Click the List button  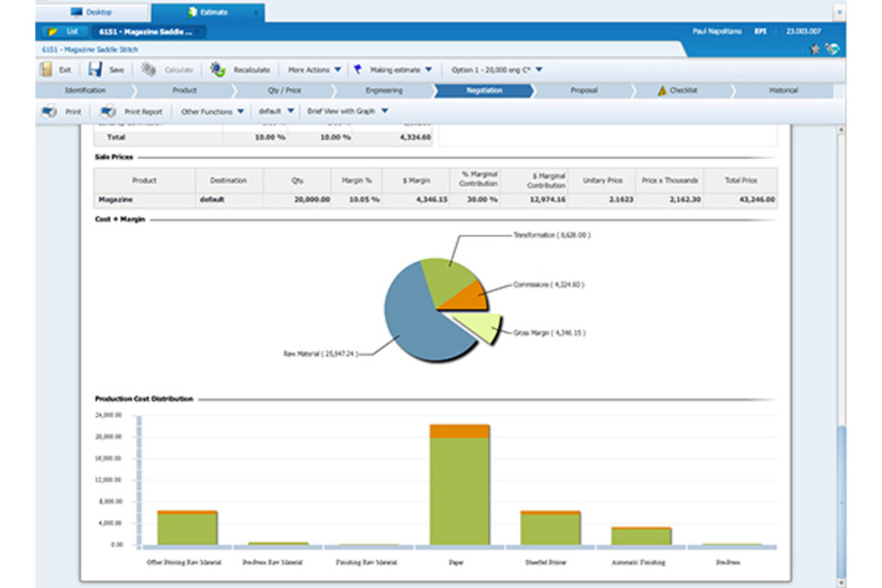point(65,31)
